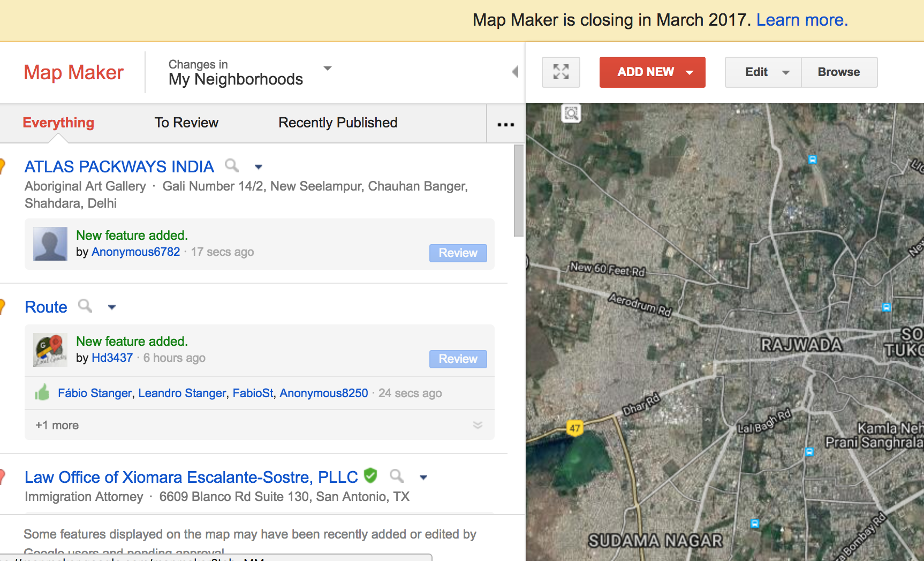Click the Anonymous6782 avatar thumbnail

(x=50, y=244)
